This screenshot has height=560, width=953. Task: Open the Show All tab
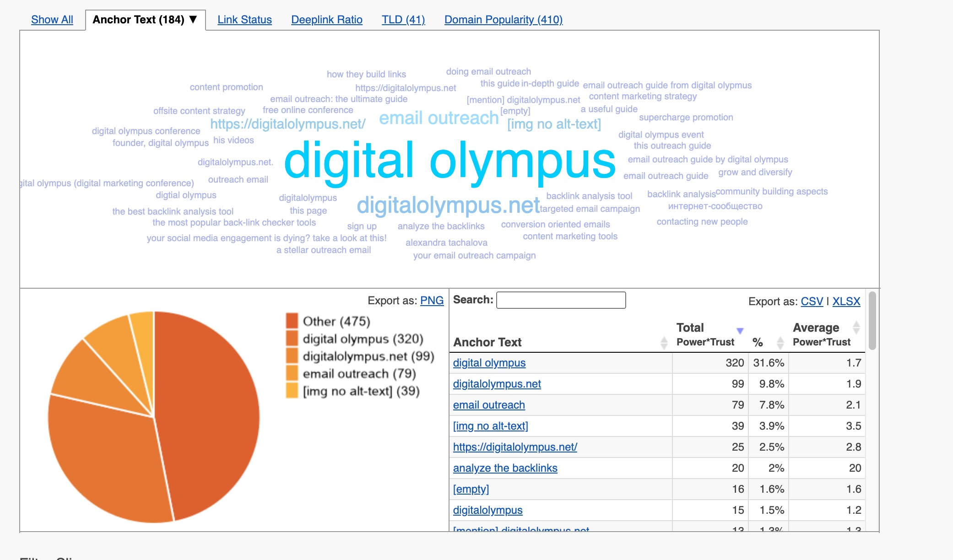click(x=52, y=20)
